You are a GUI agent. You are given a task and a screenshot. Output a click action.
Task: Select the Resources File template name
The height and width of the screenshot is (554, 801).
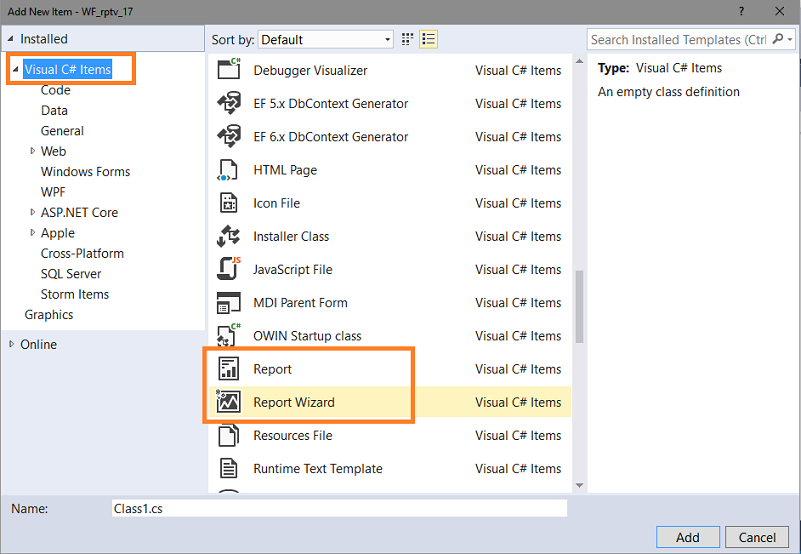tap(293, 436)
